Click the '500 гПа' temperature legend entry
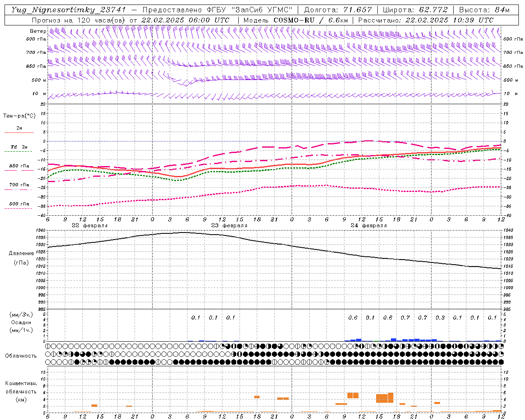 coord(19,204)
